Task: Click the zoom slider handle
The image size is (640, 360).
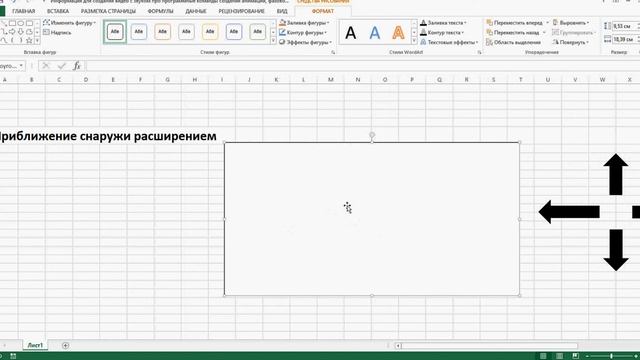Action: pyautogui.click(x=611, y=356)
